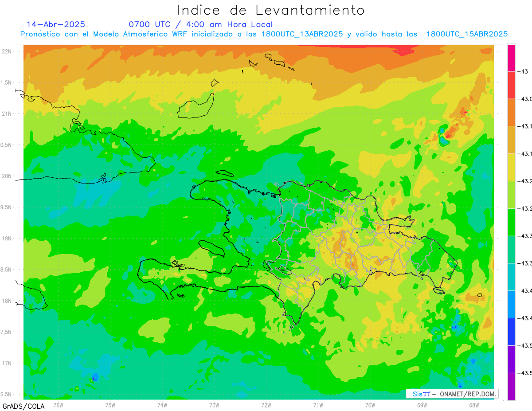
Task: Click the '69W' longitude label
Action: [422, 405]
